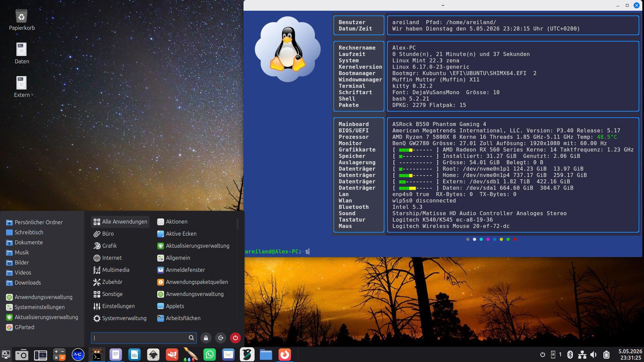The height and width of the screenshot is (362, 644).
Task: Open the red GIMP icon in the panel
Action: (172, 355)
